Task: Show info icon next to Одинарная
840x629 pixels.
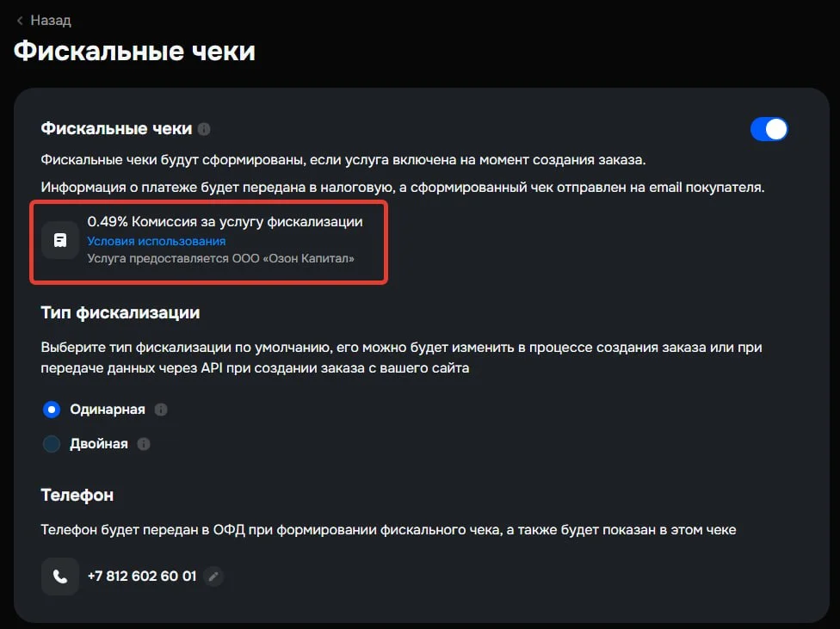Action: tap(161, 410)
